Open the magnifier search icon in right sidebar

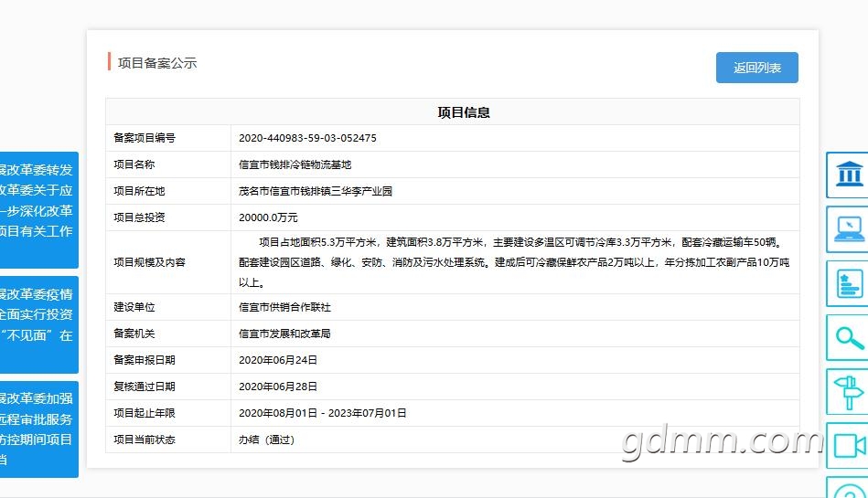(x=848, y=337)
